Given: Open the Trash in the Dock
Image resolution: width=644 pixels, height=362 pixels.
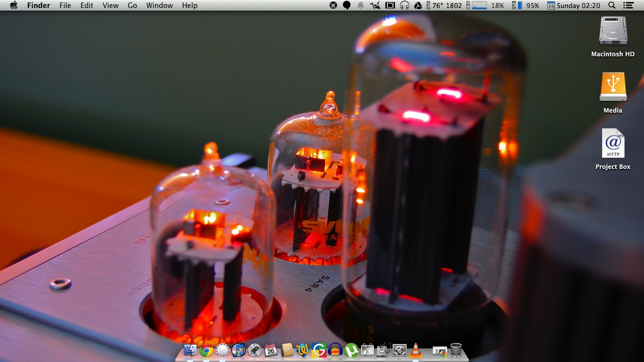Looking at the screenshot, I should tap(456, 350).
